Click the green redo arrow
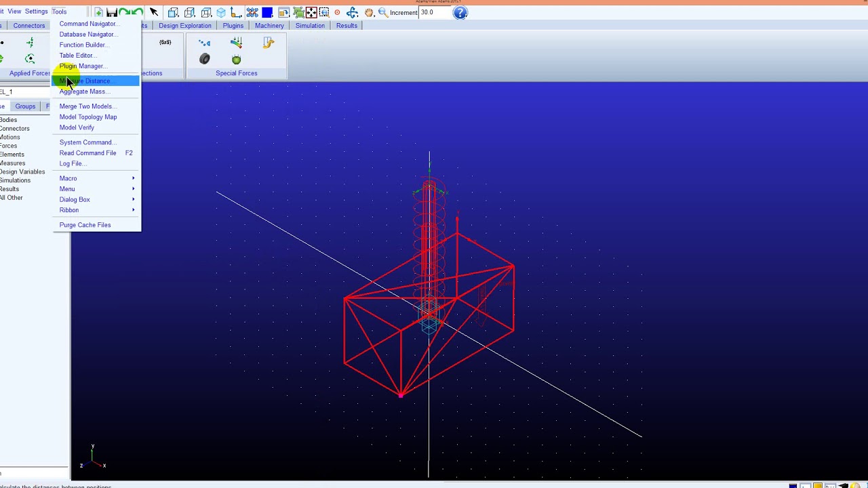 tap(138, 12)
